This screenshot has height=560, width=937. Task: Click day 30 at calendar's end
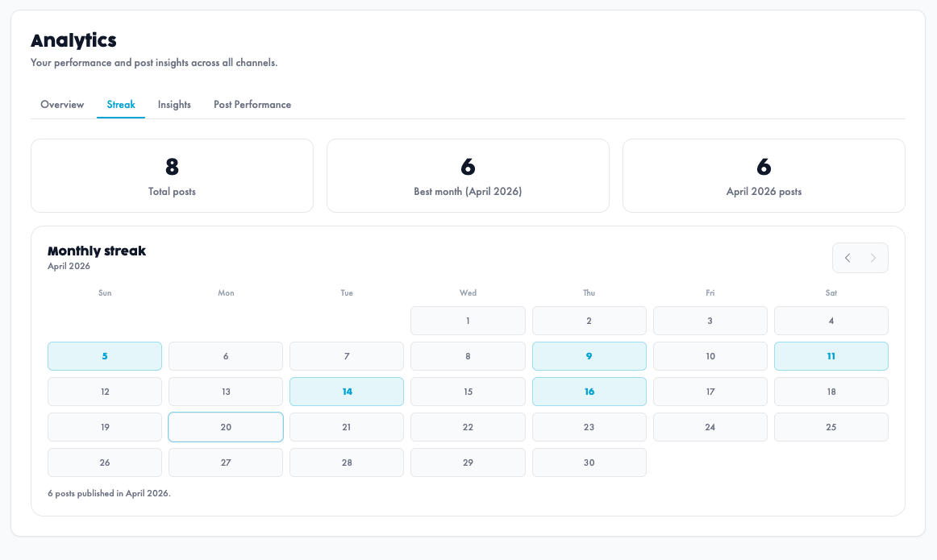(x=589, y=462)
